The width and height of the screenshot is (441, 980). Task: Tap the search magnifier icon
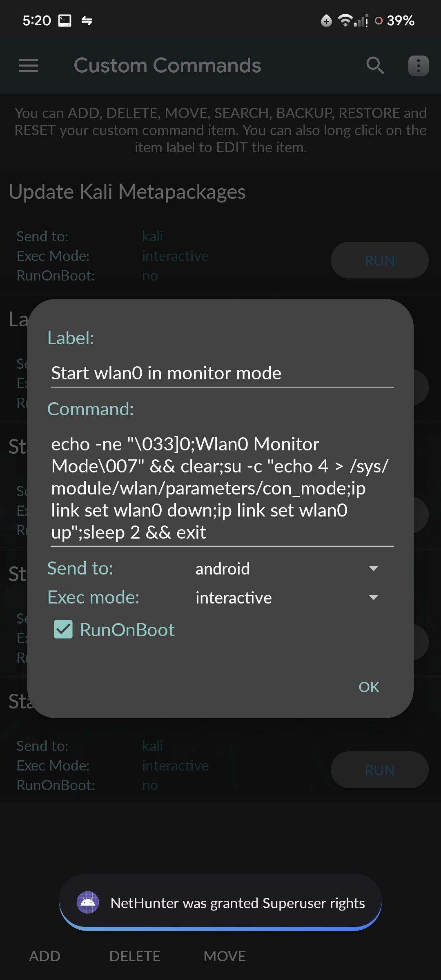[375, 65]
